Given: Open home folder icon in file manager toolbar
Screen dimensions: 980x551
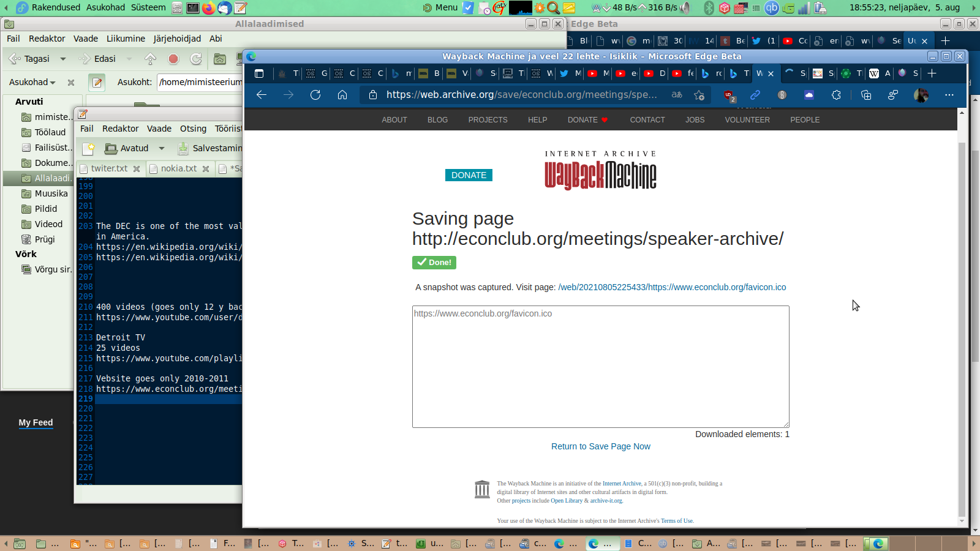Looking at the screenshot, I should click(220, 59).
